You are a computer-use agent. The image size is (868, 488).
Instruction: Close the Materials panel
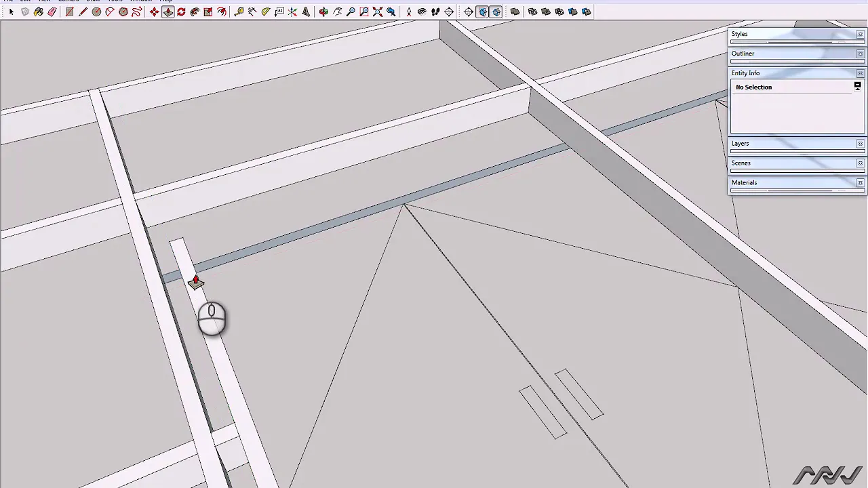click(x=860, y=183)
